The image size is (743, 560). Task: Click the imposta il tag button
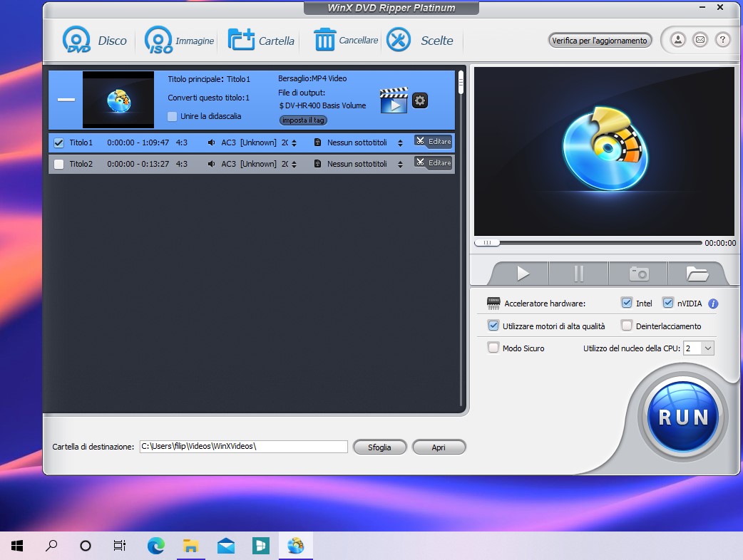tap(303, 120)
